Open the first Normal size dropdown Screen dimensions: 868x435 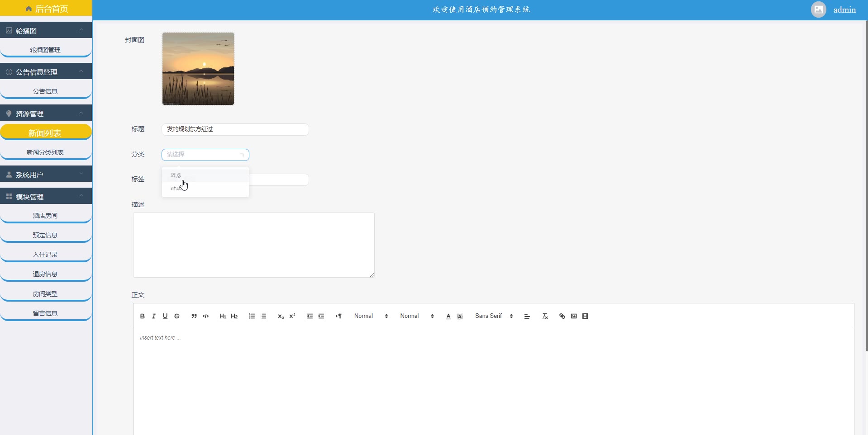pos(371,316)
